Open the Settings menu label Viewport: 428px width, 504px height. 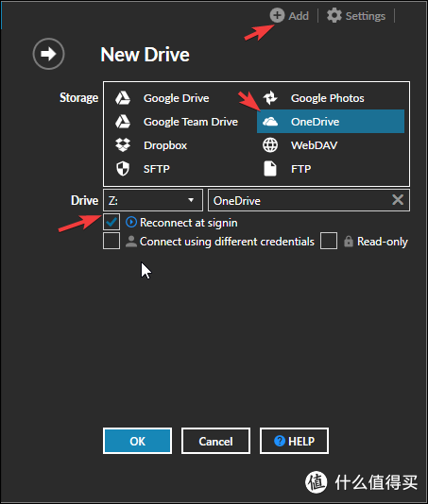[366, 16]
